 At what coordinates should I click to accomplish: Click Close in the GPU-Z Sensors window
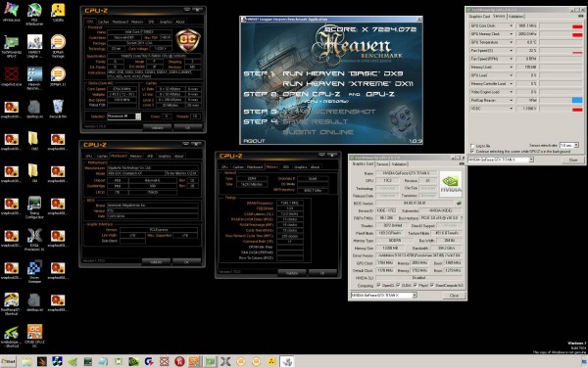[x=573, y=160]
